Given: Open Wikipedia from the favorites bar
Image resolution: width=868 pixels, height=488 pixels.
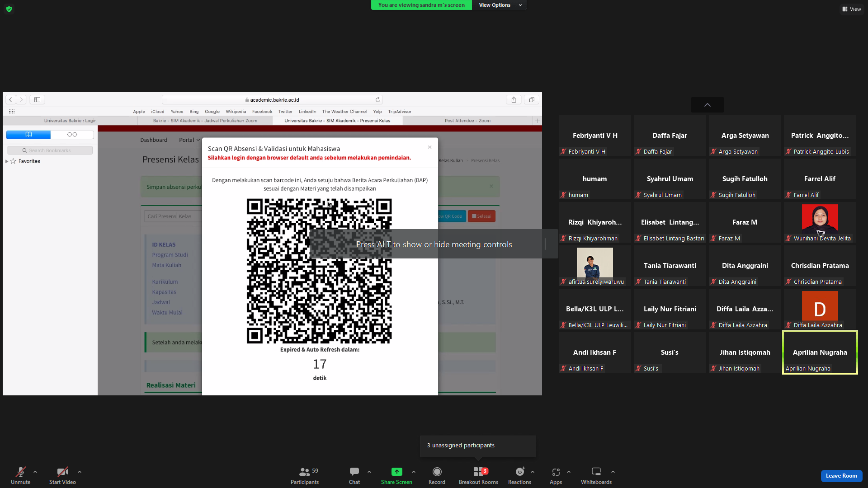Looking at the screenshot, I should coord(236,112).
